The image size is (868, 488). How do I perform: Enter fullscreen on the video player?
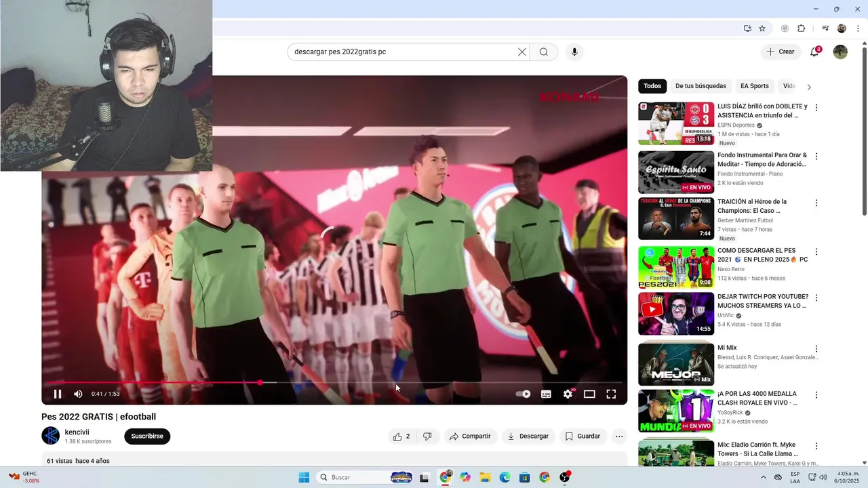pos(611,394)
